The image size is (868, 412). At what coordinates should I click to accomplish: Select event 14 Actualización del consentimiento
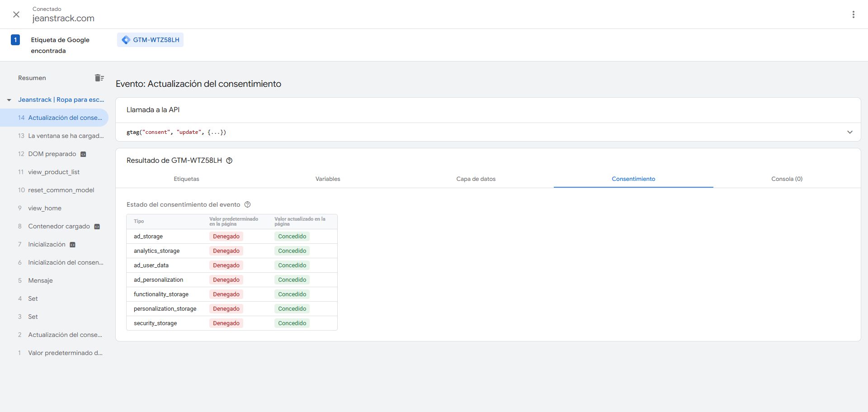point(54,118)
